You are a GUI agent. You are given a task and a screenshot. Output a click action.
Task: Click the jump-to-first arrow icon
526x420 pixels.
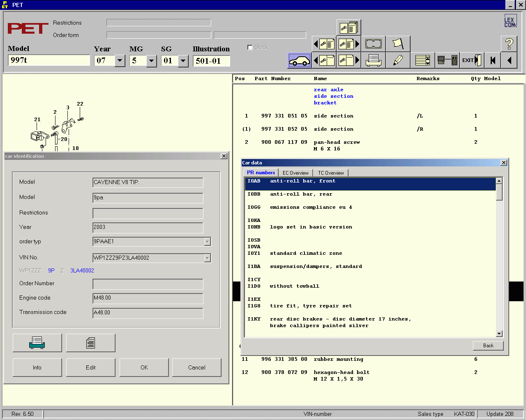[493, 60]
